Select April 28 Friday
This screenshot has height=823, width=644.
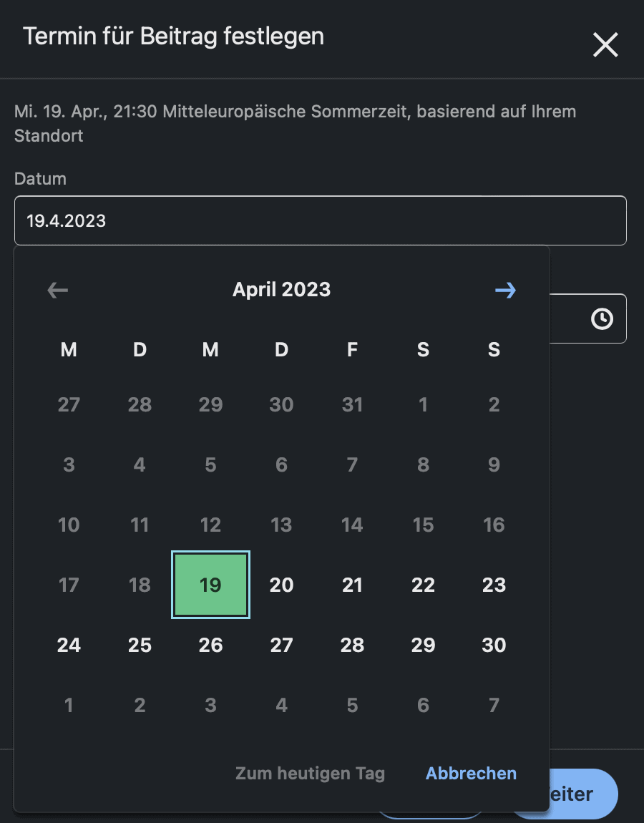point(352,645)
